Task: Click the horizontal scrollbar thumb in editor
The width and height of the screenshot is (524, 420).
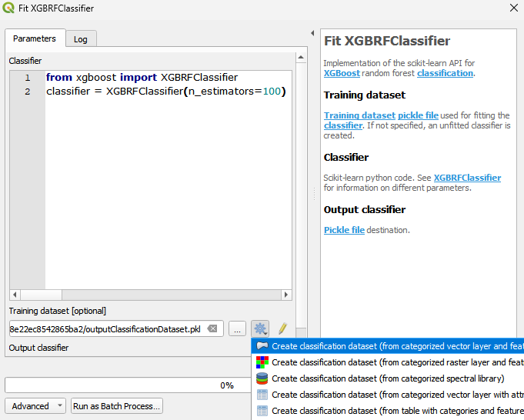Action: pyautogui.click(x=41, y=295)
